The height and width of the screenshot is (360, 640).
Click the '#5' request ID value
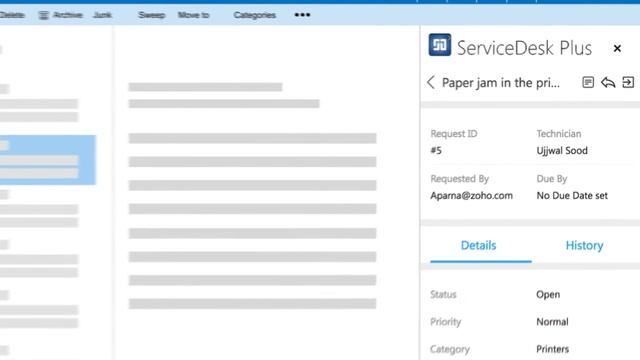[x=436, y=151]
